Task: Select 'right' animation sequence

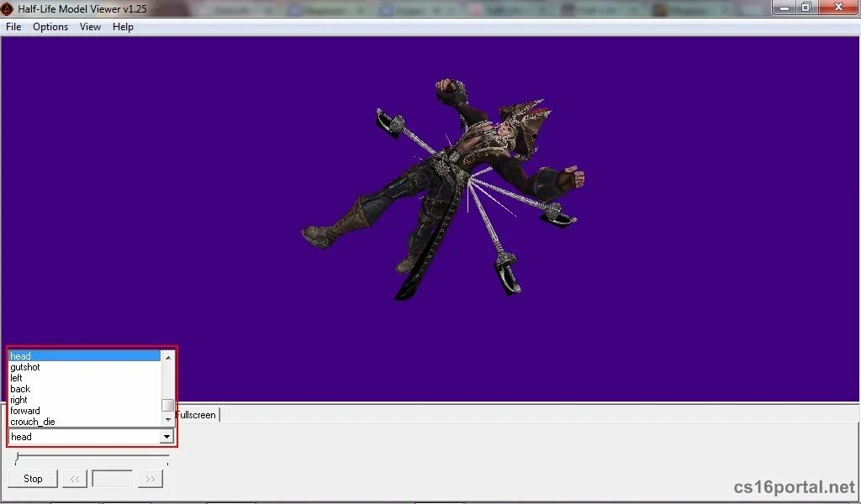Action: [85, 400]
